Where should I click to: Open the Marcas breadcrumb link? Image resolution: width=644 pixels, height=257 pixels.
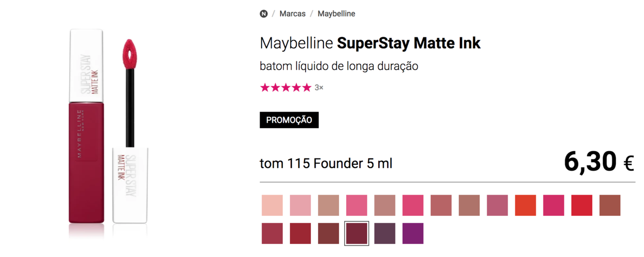tap(292, 14)
